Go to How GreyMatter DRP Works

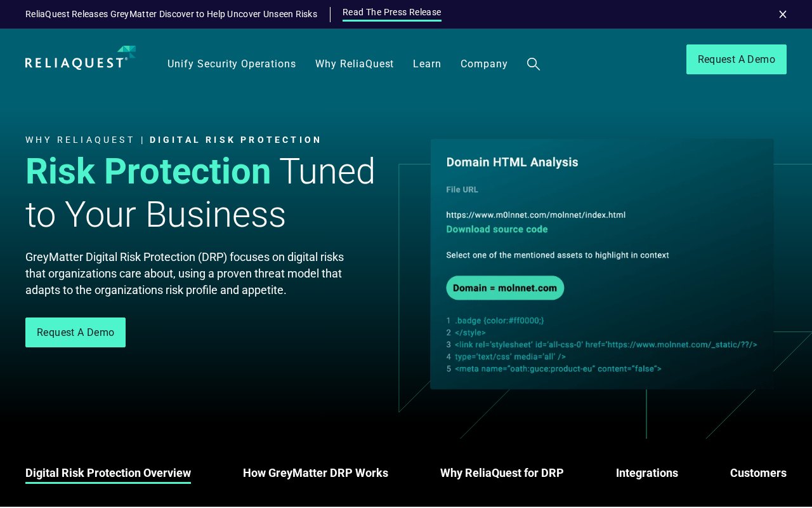[x=315, y=473]
